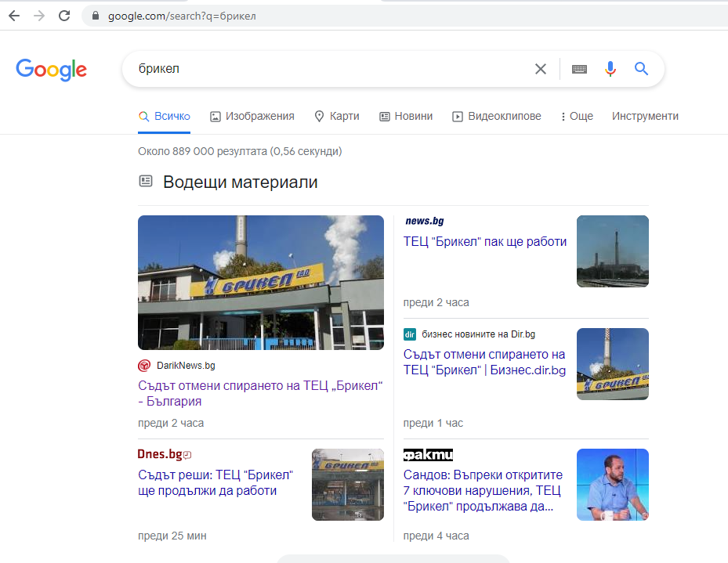Click the Dir.bg source icon
This screenshot has height=563, width=728.
coord(410,334)
